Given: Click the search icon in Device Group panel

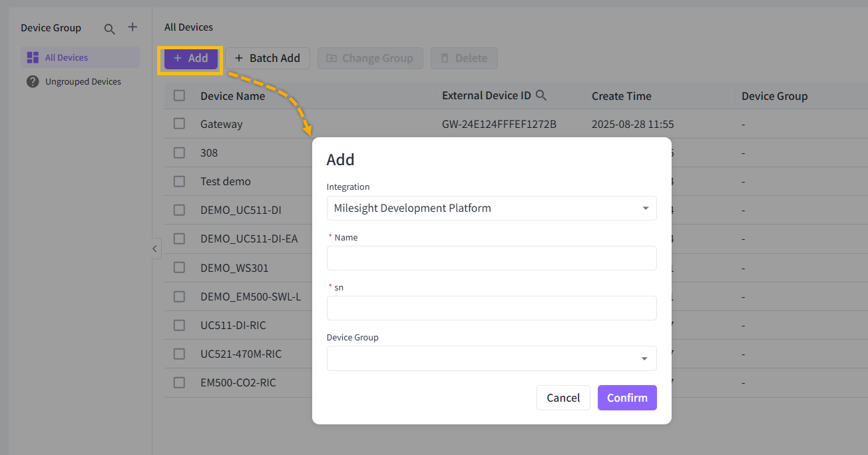Looking at the screenshot, I should tap(110, 29).
